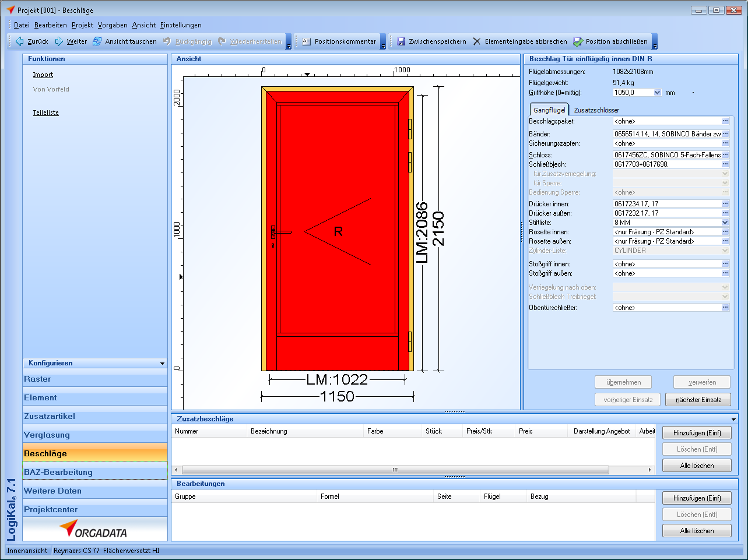
Task: Click Alle löschen for Bearbeitungen
Action: (x=697, y=531)
